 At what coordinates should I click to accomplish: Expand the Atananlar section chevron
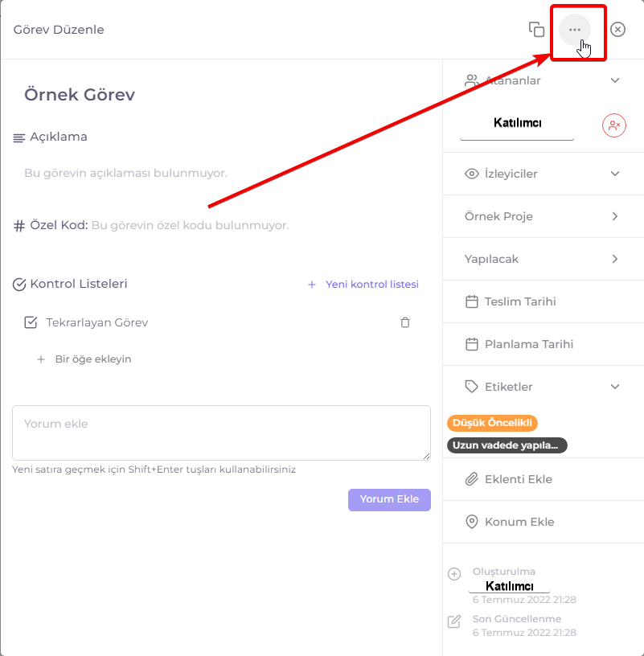[x=615, y=80]
